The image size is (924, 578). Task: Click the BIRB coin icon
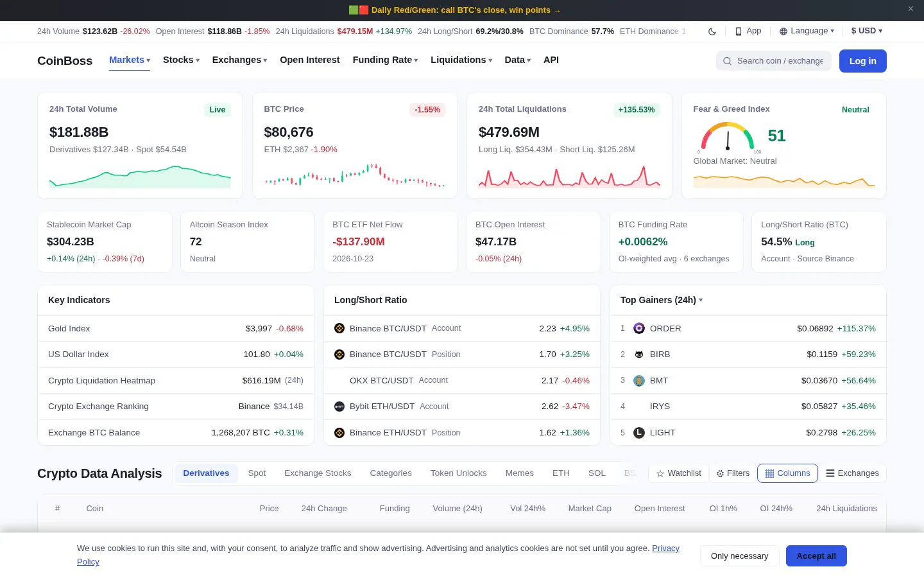[639, 355]
